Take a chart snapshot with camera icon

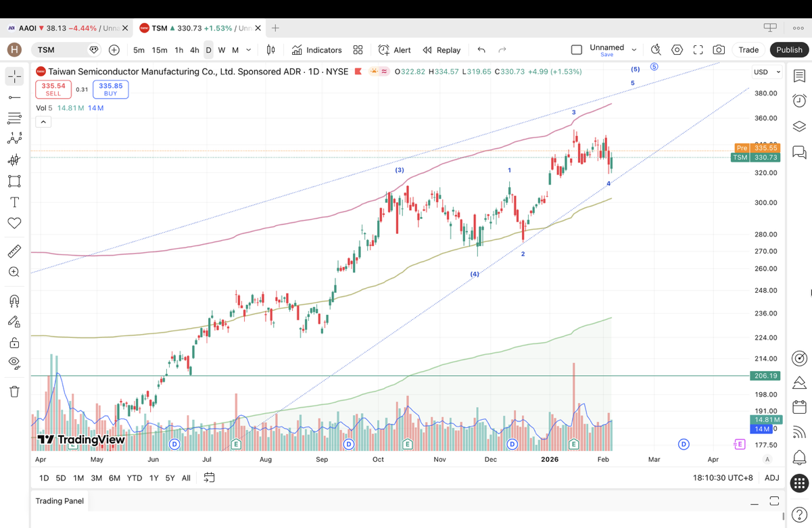click(x=719, y=50)
